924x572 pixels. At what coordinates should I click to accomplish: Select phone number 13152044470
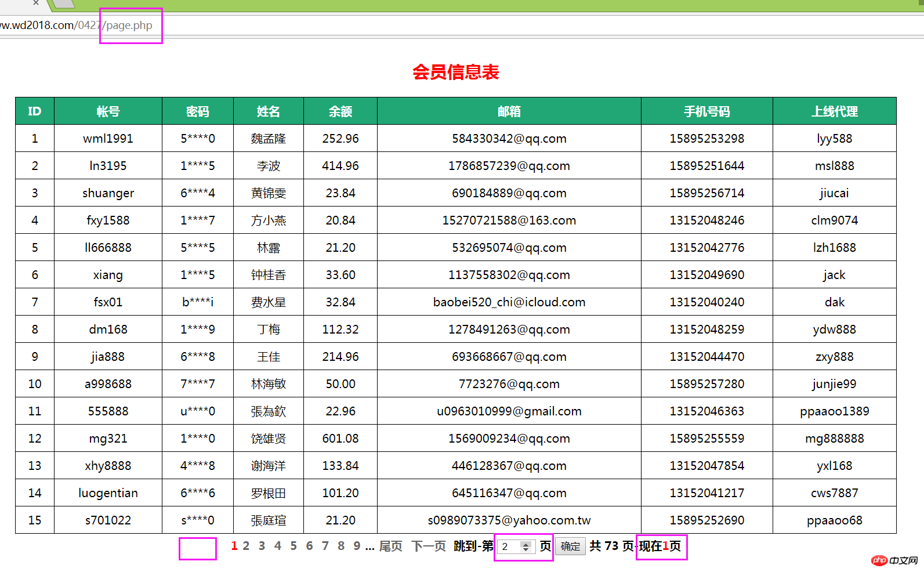tap(707, 357)
